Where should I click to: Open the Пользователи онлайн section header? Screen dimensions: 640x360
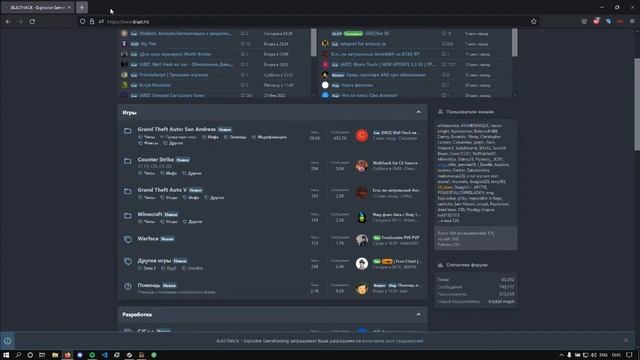coord(470,112)
